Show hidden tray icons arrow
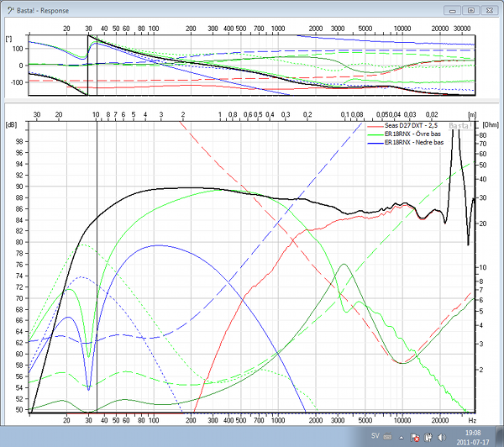504x447 pixels. [401, 437]
